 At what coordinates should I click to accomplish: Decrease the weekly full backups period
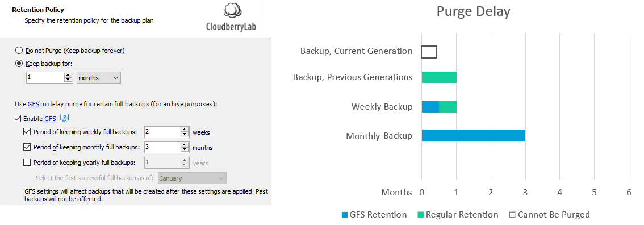185,135
